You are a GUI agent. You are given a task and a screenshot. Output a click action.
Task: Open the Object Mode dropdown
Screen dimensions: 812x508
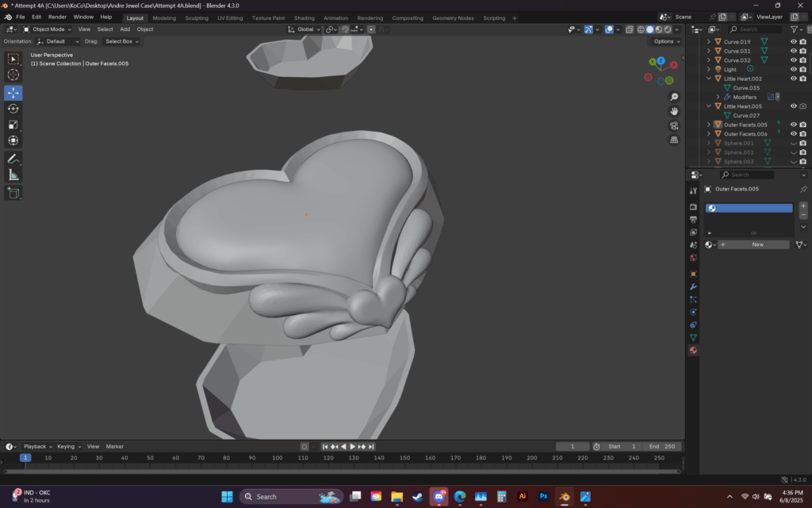point(47,29)
